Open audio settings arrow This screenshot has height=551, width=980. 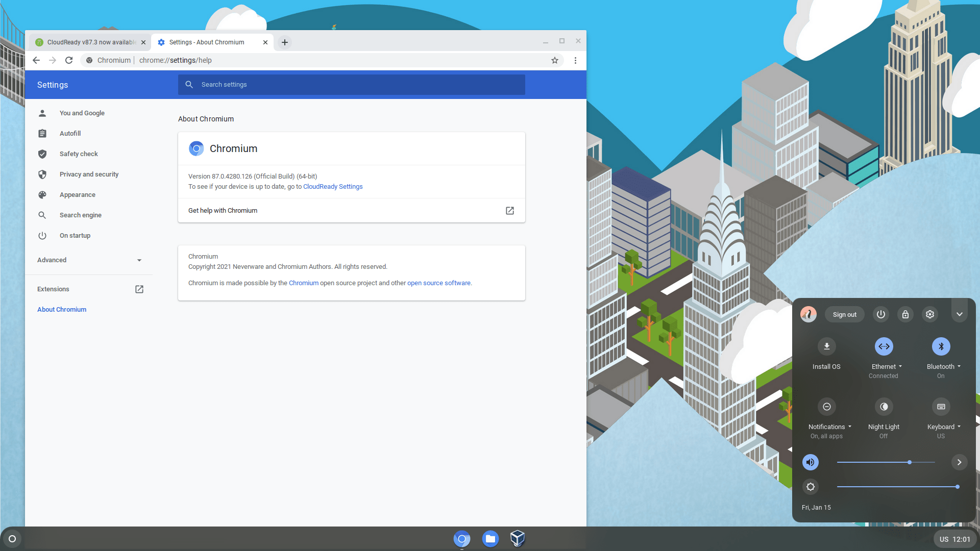click(960, 462)
